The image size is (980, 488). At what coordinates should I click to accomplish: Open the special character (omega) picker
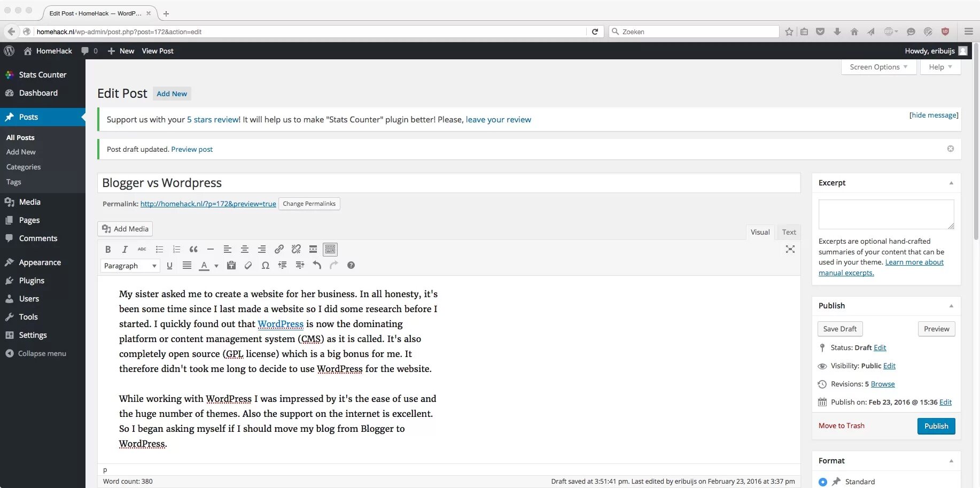266,265
